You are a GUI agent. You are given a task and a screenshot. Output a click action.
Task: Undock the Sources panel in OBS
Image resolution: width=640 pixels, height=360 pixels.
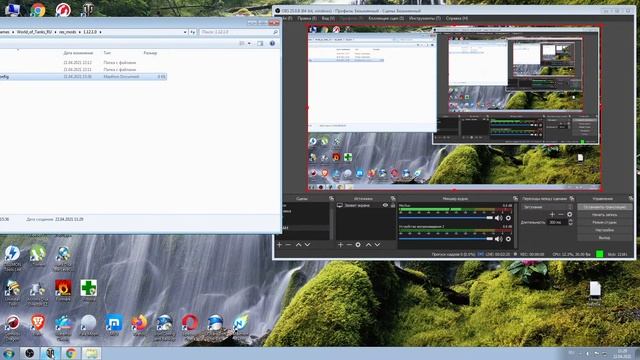tap(393, 198)
